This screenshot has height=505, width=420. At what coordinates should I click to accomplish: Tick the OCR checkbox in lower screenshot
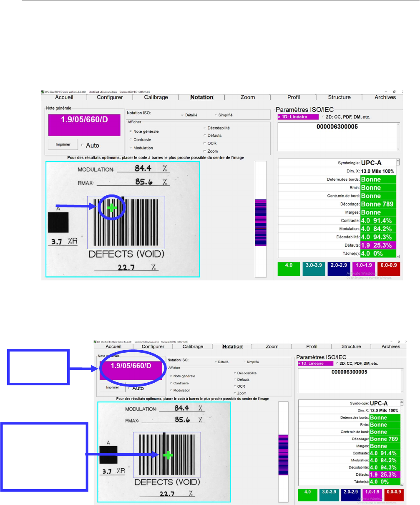click(x=239, y=386)
